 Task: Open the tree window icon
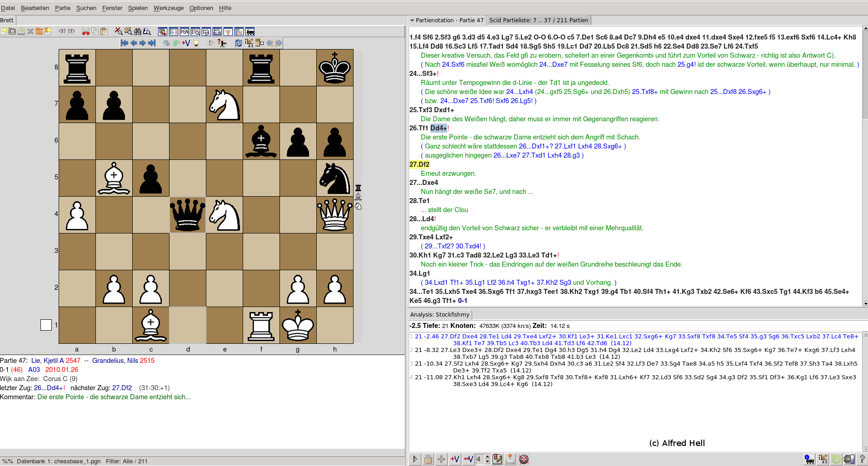click(228, 31)
